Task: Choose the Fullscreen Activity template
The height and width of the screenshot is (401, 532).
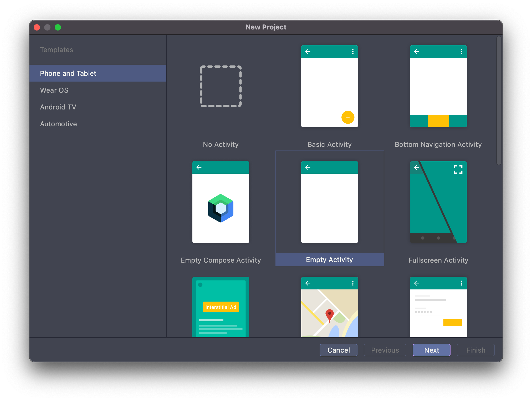Action: click(438, 202)
